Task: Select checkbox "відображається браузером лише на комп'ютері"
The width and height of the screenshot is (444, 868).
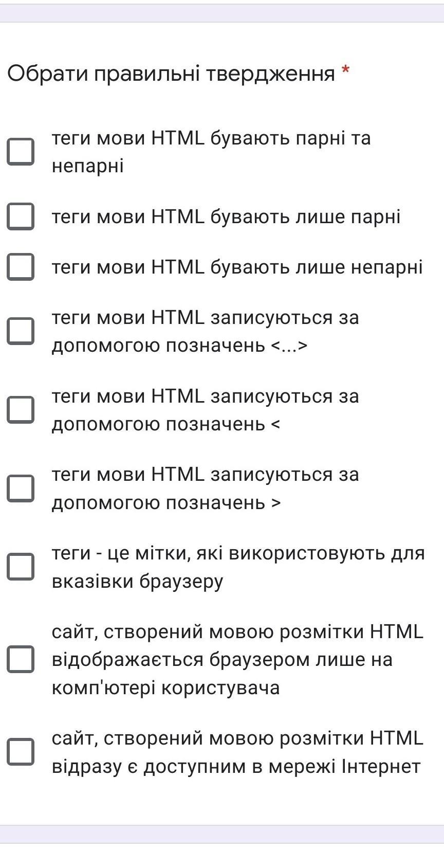Action: [21, 659]
